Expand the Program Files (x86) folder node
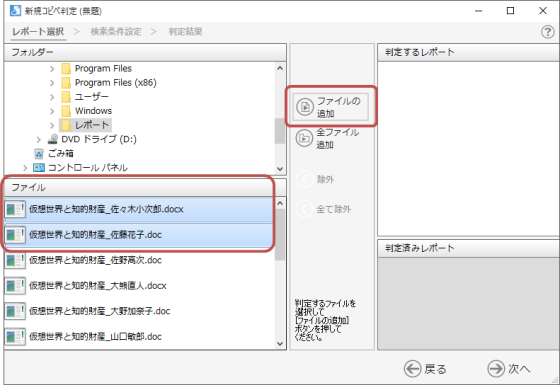560x385 pixels. (x=52, y=83)
